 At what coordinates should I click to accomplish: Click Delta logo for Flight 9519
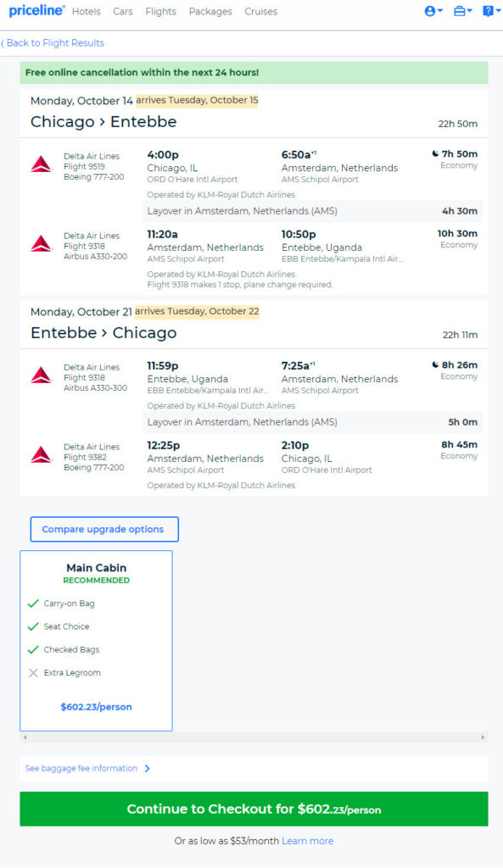coord(41,164)
